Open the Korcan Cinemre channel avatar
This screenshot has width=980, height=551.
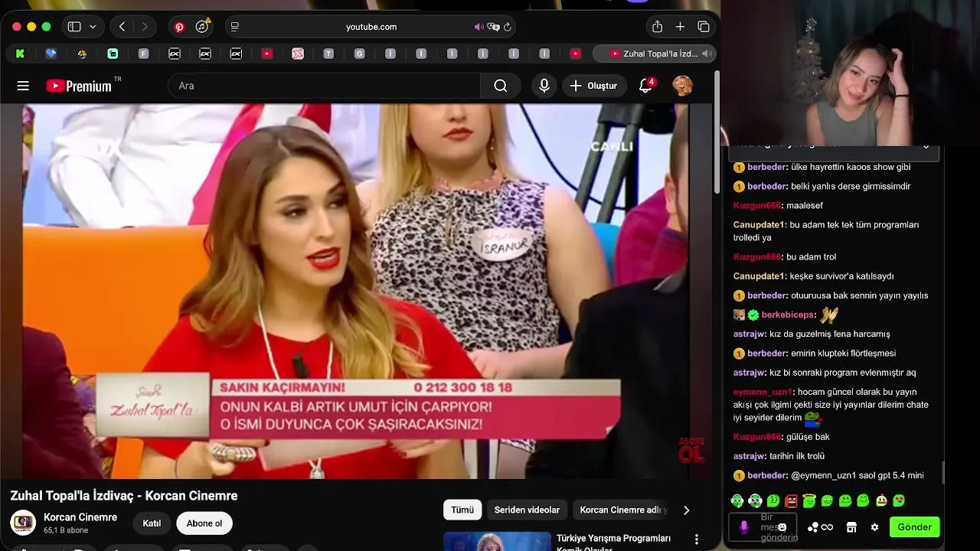point(23,523)
